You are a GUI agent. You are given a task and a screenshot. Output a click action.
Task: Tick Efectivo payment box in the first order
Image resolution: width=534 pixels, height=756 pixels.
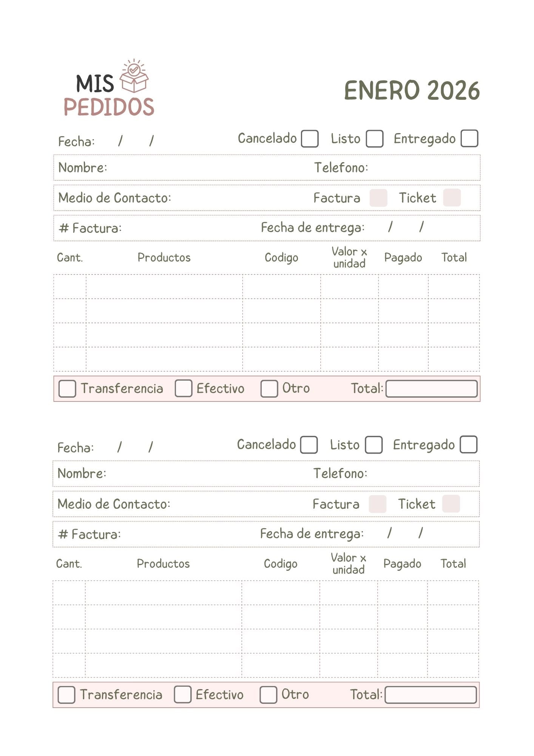[184, 388]
